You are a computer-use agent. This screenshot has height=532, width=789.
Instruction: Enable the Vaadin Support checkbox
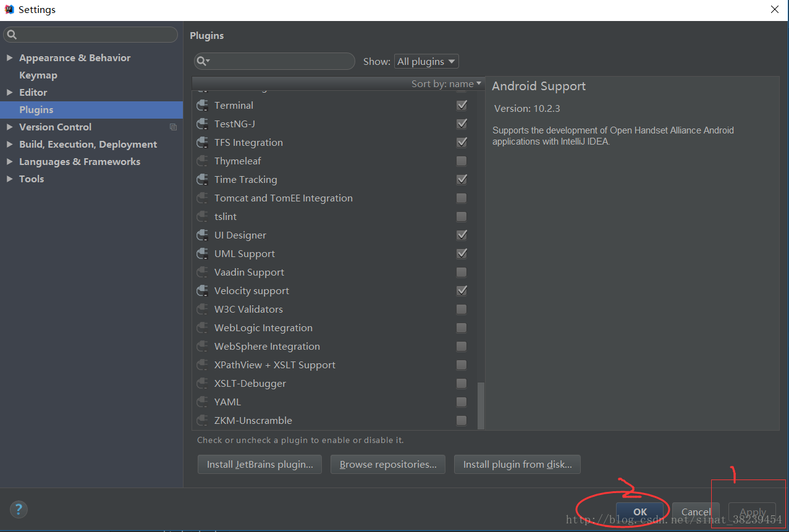click(x=462, y=272)
